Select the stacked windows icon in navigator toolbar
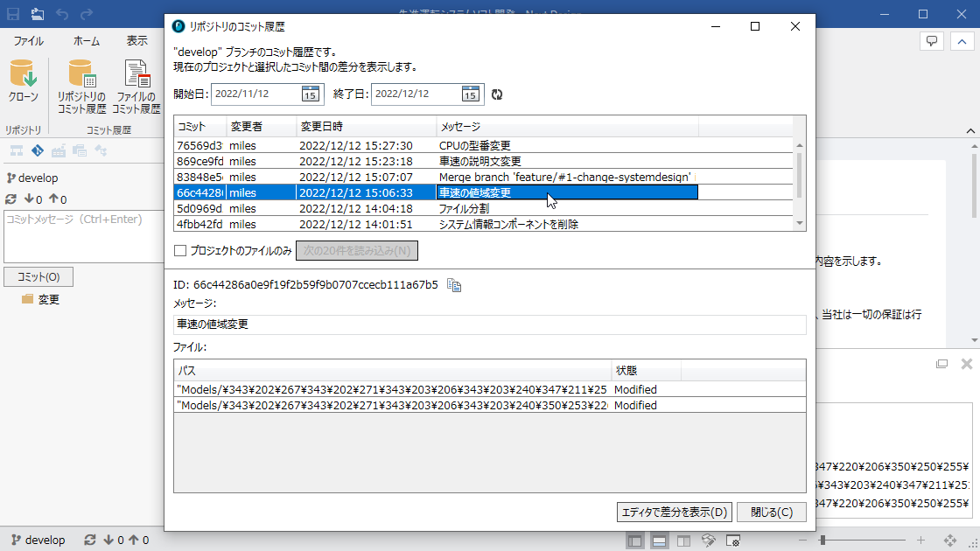 pyautogui.click(x=80, y=150)
